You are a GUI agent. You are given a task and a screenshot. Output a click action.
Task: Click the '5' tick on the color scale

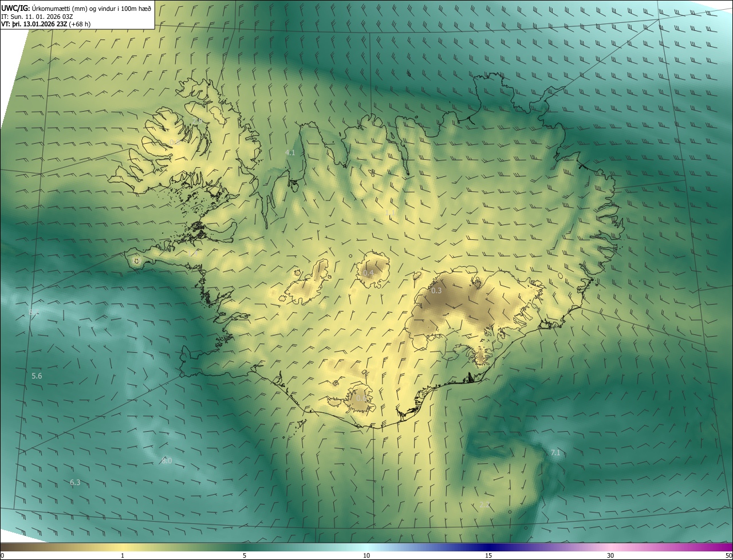(245, 555)
